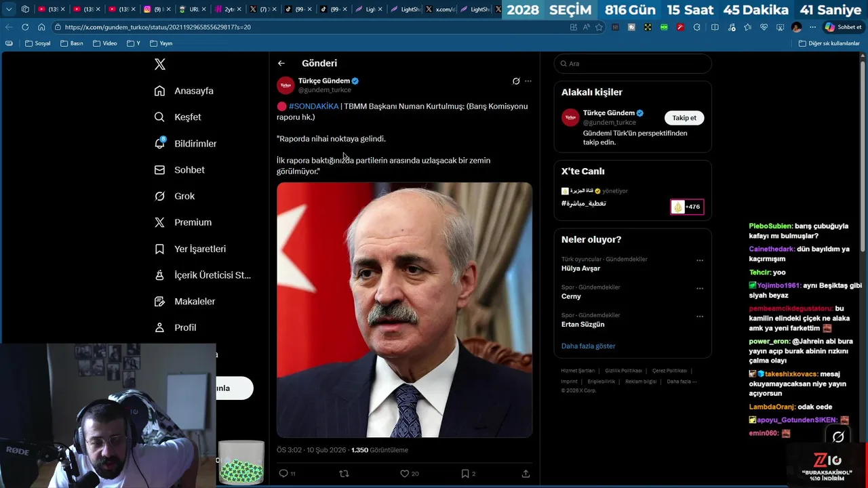868x488 pixels.
Task: Add page to favorites star icon
Action: tap(599, 27)
